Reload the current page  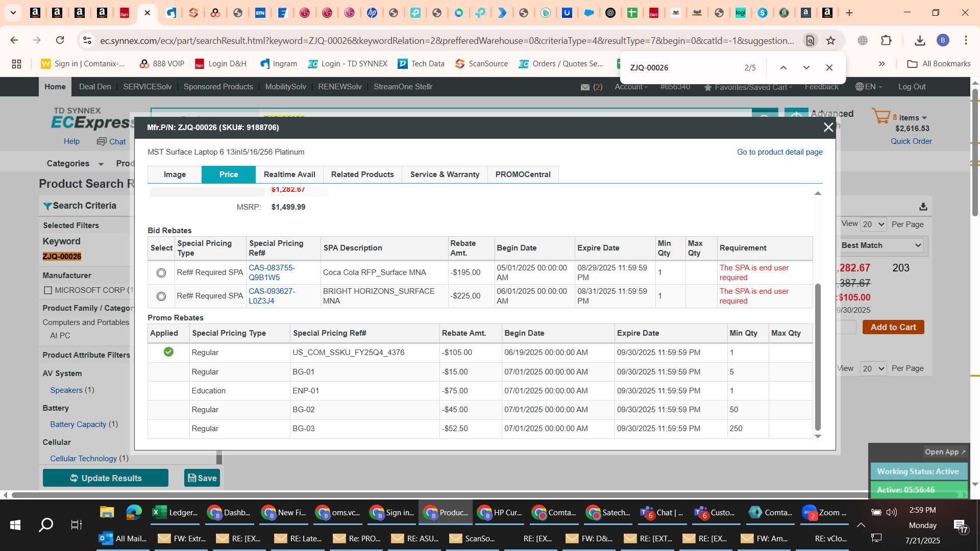(x=60, y=40)
